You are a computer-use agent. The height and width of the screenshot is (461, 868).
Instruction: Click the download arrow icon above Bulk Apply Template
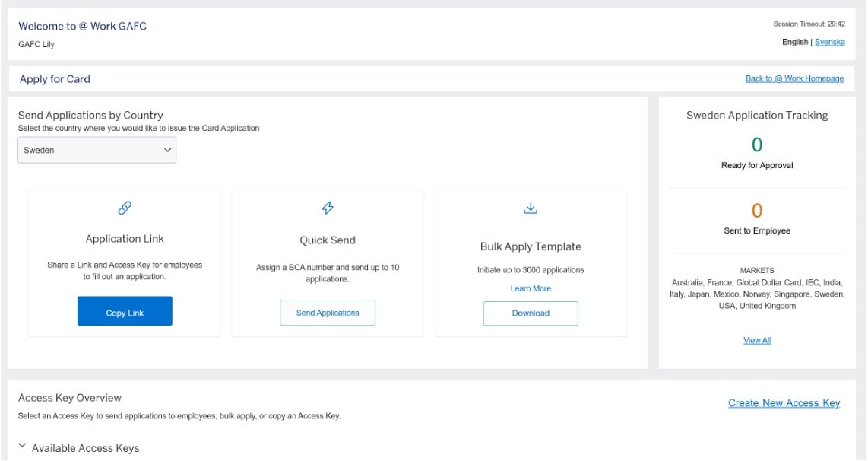(x=531, y=208)
